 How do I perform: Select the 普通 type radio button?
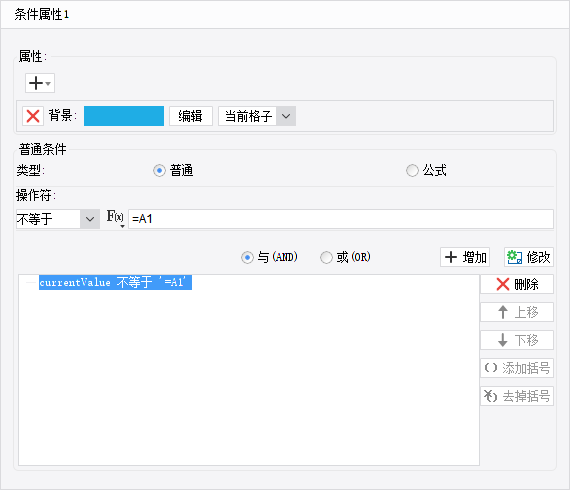tap(159, 170)
